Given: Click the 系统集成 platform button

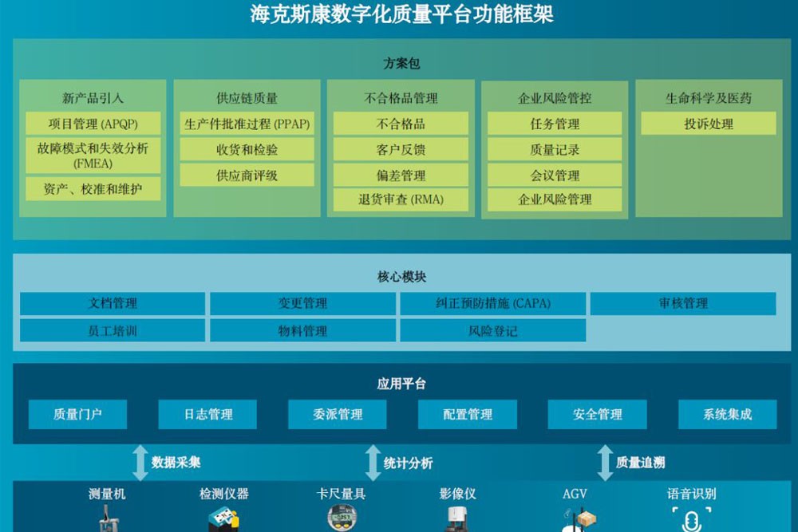Looking at the screenshot, I should (x=728, y=414).
